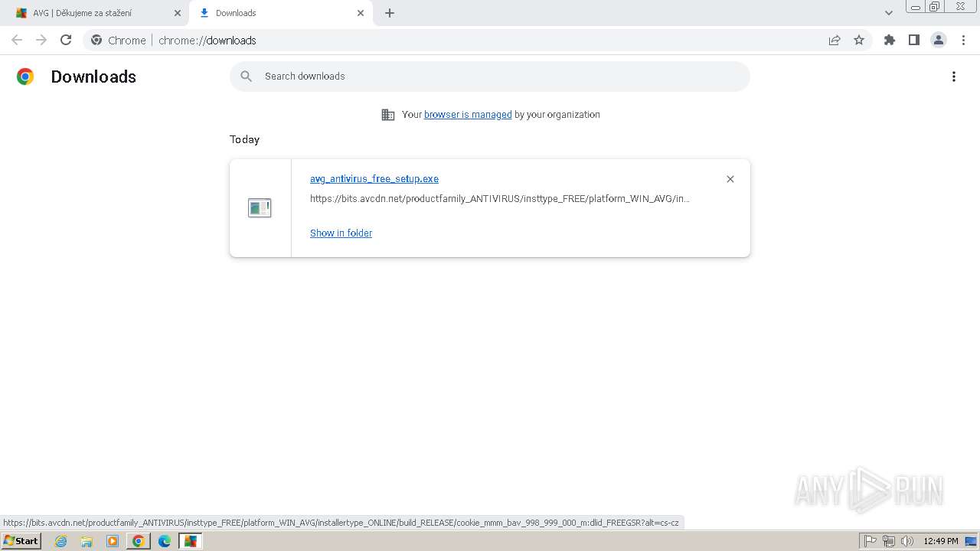Remove avg_antivirus_free_setup.exe from the list

(x=730, y=179)
